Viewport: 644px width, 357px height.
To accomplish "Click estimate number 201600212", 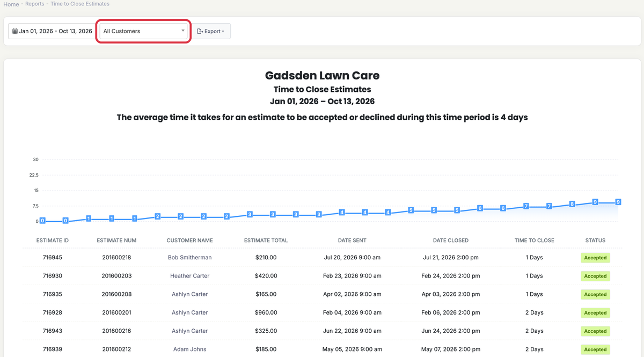I will [116, 349].
